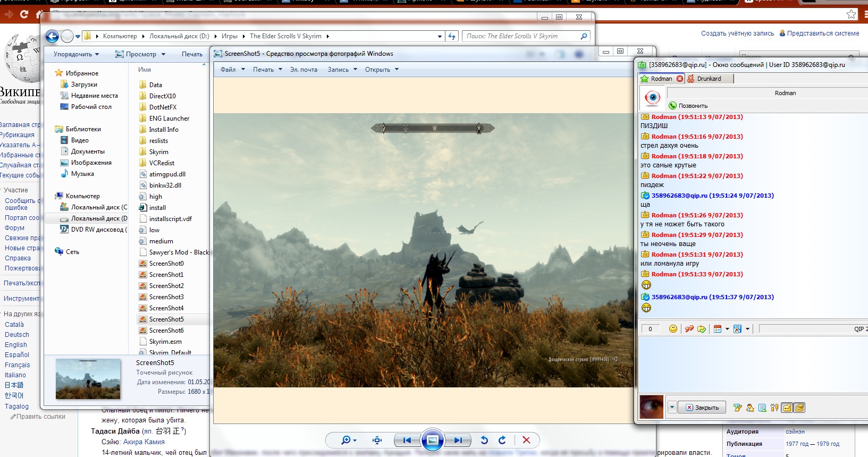Viewport: 868px width, 457px height.
Task: Select Локальный диск (C:) in sidebar
Action: [x=94, y=207]
